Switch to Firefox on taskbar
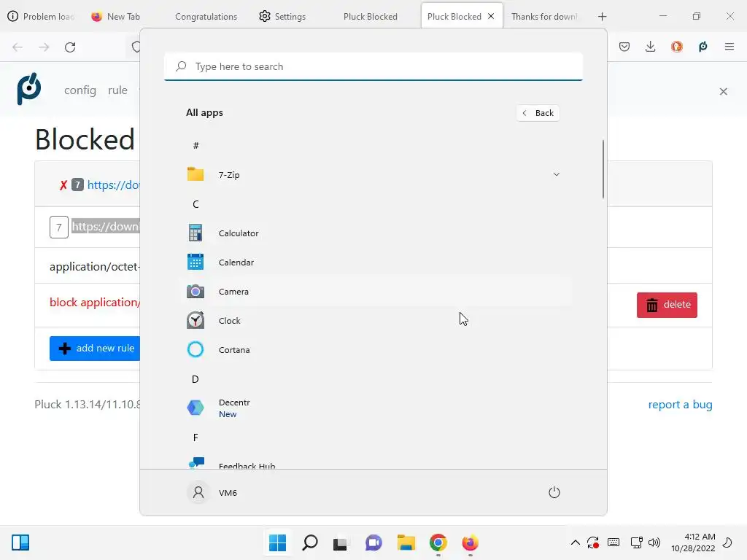 [471, 542]
